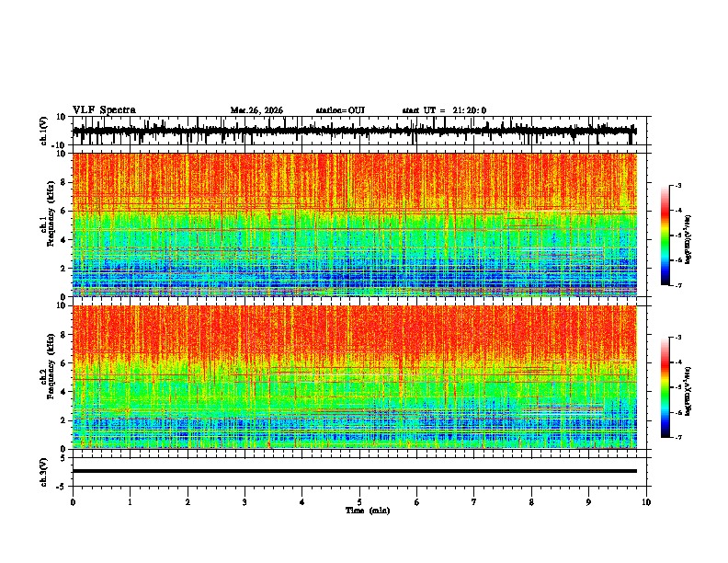Click the "ch.1(V)" waveform axis label

[x=44, y=131]
